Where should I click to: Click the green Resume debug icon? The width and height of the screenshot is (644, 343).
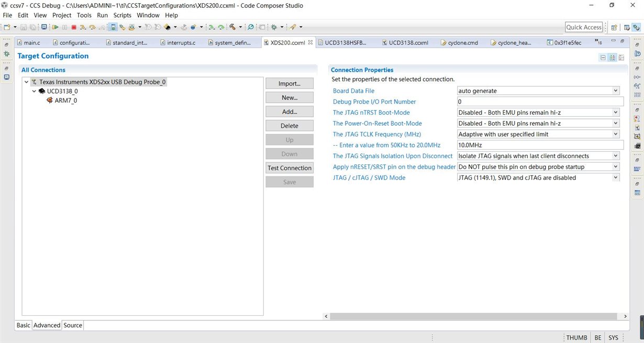coord(55,27)
